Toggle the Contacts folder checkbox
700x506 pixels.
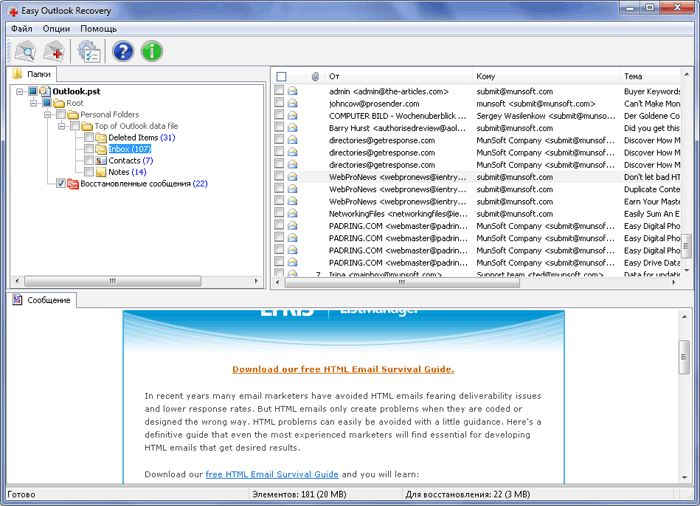[89, 160]
